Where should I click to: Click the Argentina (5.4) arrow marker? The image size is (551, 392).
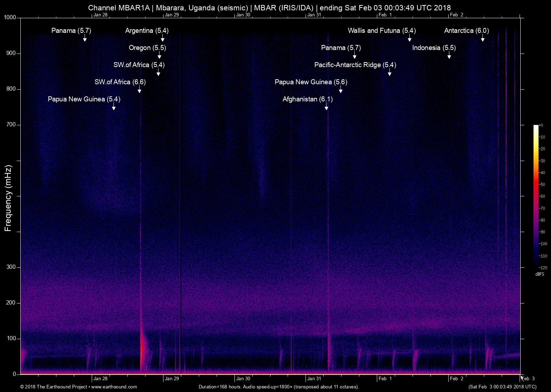(162, 38)
